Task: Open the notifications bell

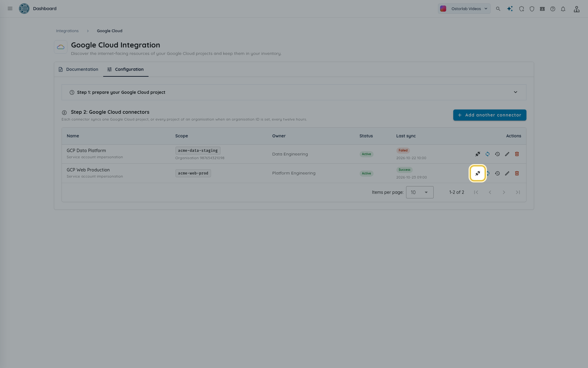Action: click(563, 9)
